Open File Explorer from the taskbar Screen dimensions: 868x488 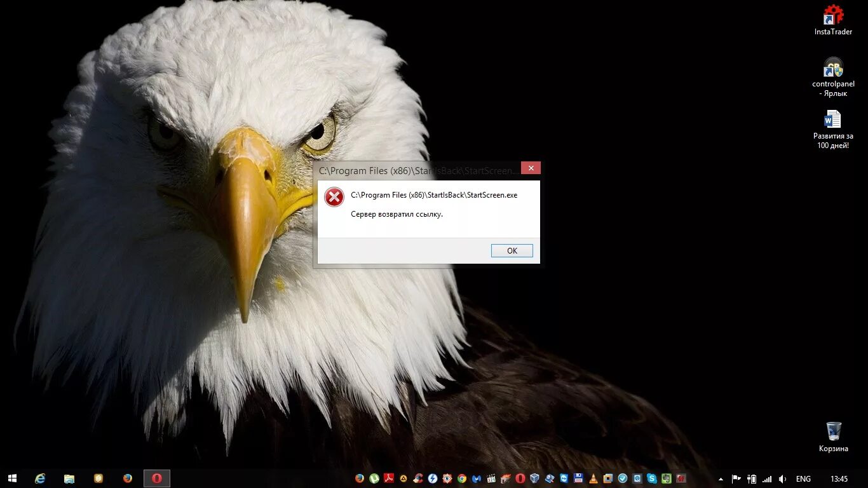[69, 478]
